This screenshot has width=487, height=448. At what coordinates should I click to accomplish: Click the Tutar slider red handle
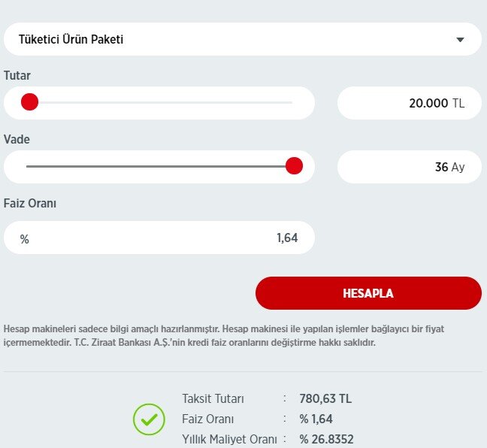coord(29,102)
